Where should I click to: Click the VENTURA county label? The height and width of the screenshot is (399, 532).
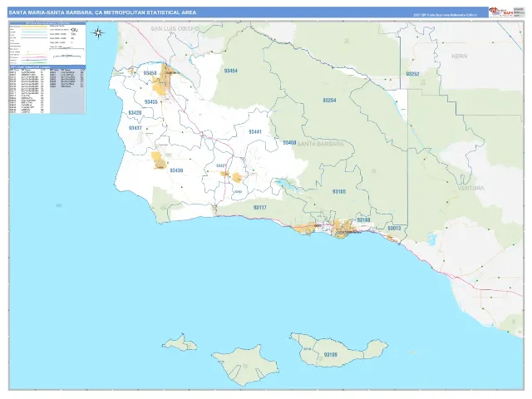click(x=471, y=188)
